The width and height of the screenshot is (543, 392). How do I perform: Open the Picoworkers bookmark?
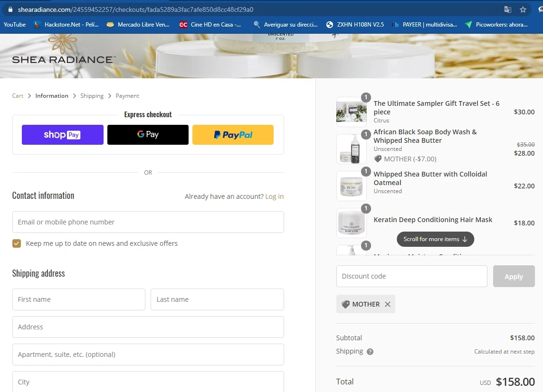click(496, 25)
